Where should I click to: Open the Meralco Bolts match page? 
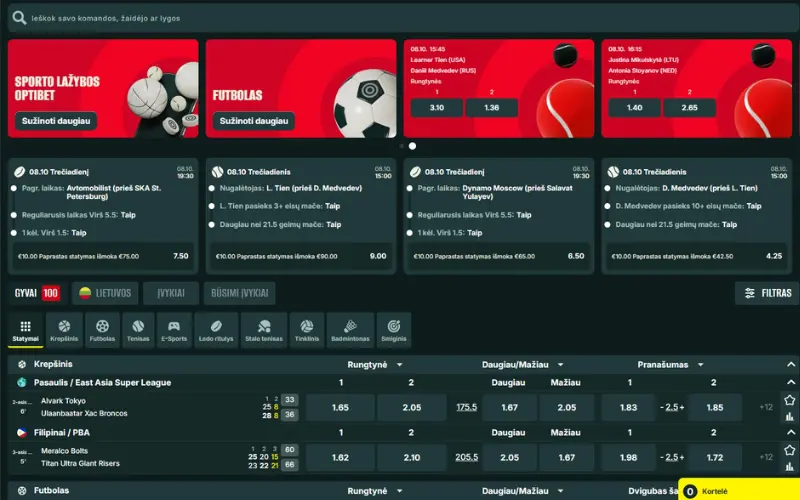80,457
